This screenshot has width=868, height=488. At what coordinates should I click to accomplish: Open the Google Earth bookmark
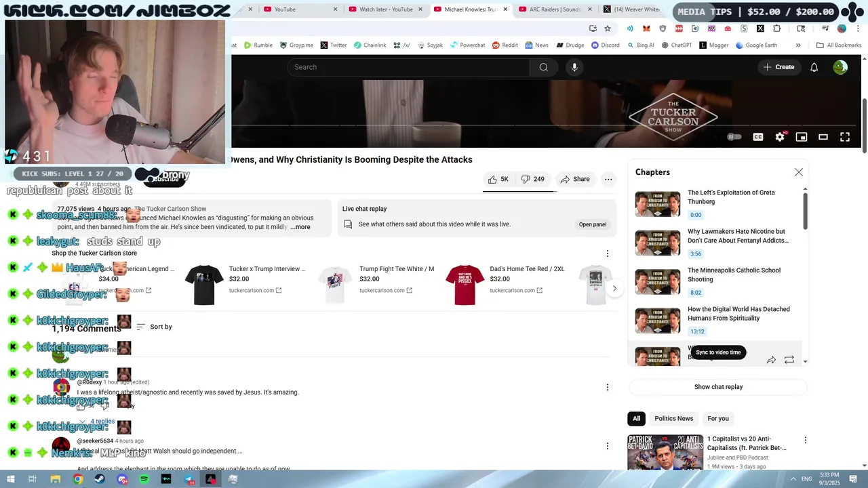click(x=755, y=45)
